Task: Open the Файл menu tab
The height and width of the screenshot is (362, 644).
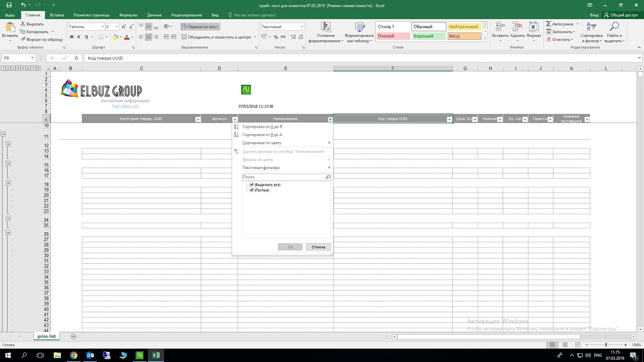Action: point(10,15)
